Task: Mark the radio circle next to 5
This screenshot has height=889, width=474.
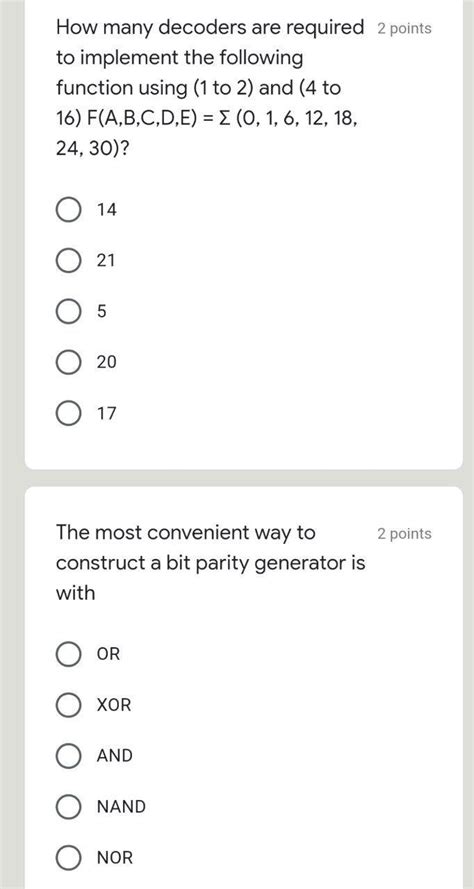Action: tap(68, 311)
